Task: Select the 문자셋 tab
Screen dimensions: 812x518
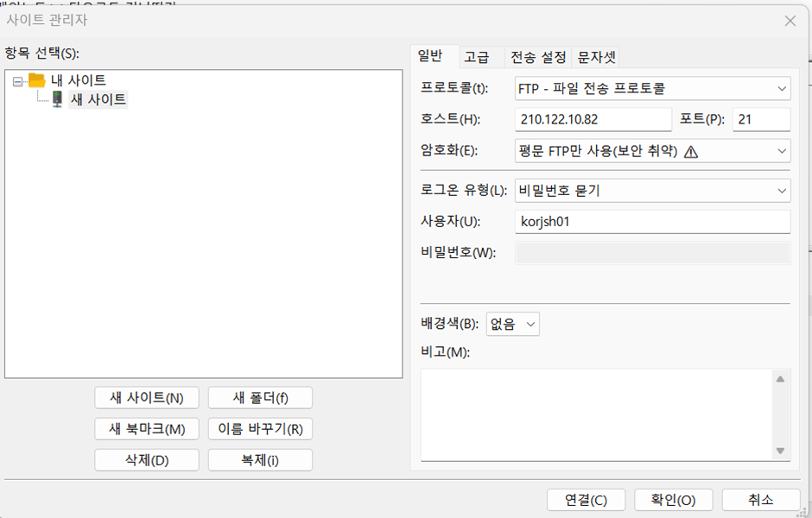Action: pyautogui.click(x=598, y=57)
